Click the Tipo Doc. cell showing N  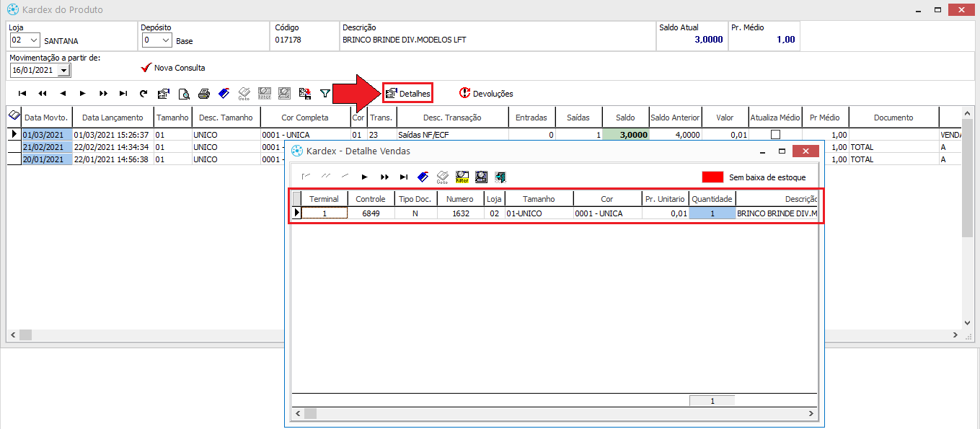(x=415, y=213)
